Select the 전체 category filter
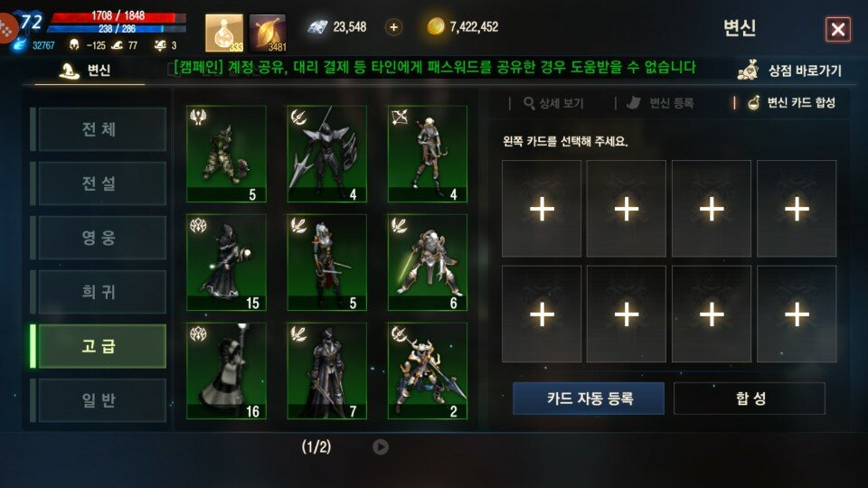 [x=102, y=129]
